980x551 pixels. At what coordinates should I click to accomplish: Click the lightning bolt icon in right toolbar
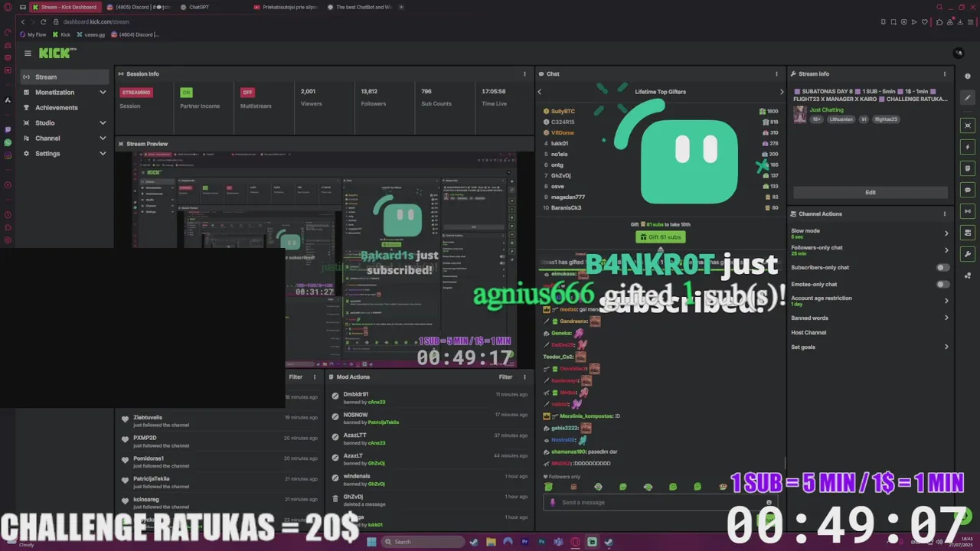[968, 147]
